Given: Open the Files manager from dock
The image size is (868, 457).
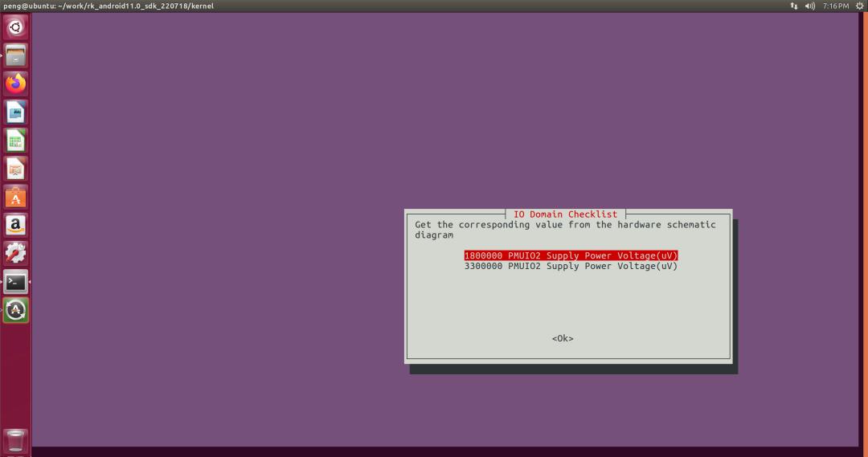Looking at the screenshot, I should [x=16, y=55].
